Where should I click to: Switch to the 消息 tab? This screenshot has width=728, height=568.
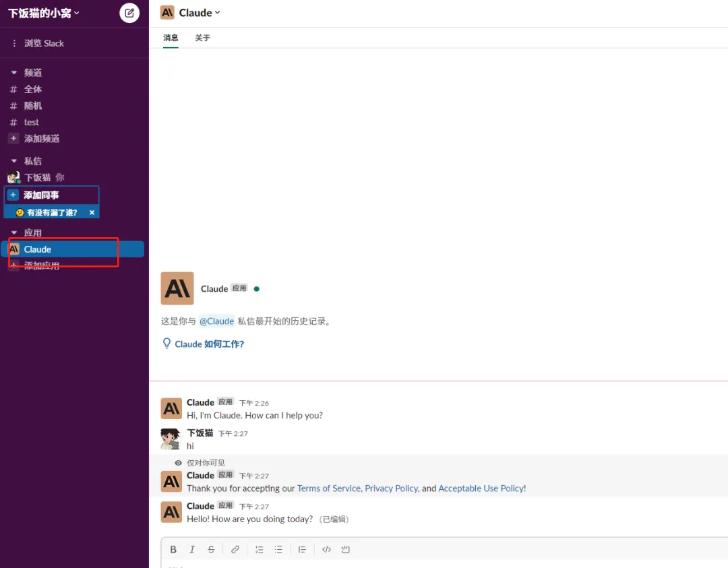click(171, 38)
